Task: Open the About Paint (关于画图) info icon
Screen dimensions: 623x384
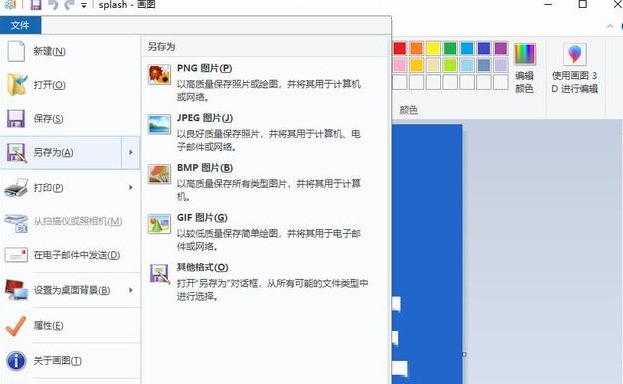Action: 16,361
